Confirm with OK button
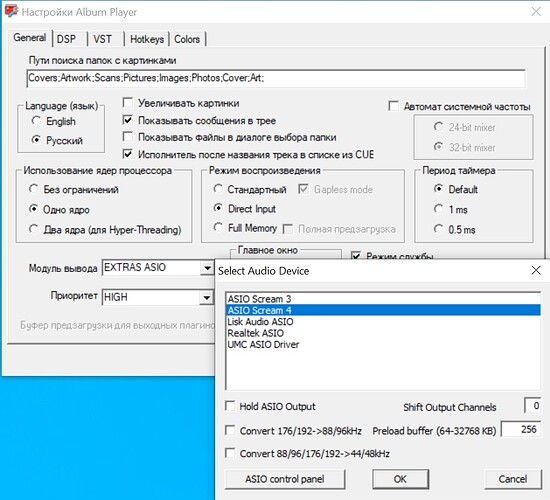Image resolution: width=550 pixels, height=500 pixels. (x=400, y=479)
